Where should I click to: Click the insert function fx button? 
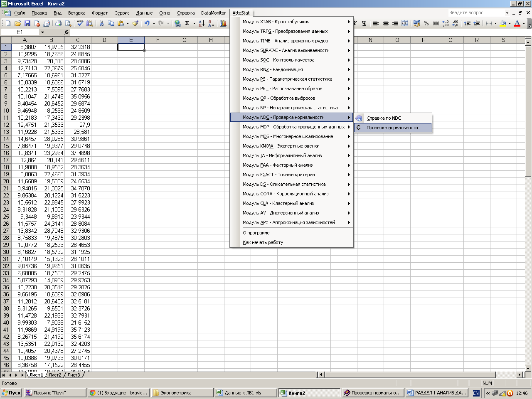[66, 32]
